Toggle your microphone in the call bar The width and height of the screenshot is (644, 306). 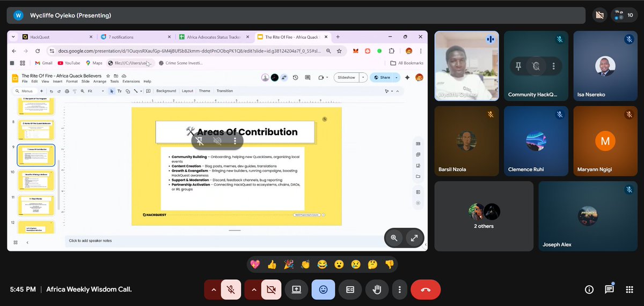click(231, 289)
